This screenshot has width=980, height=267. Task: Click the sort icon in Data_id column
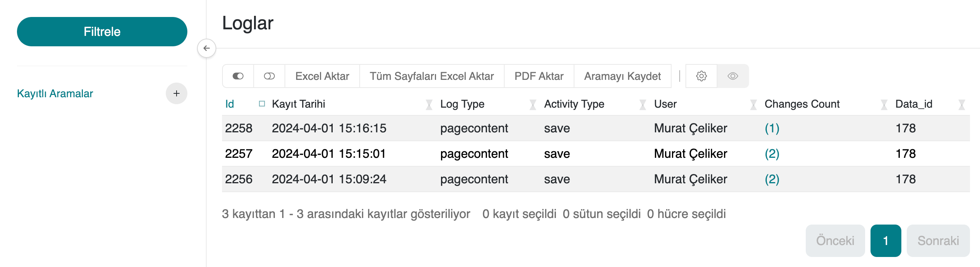[961, 105]
